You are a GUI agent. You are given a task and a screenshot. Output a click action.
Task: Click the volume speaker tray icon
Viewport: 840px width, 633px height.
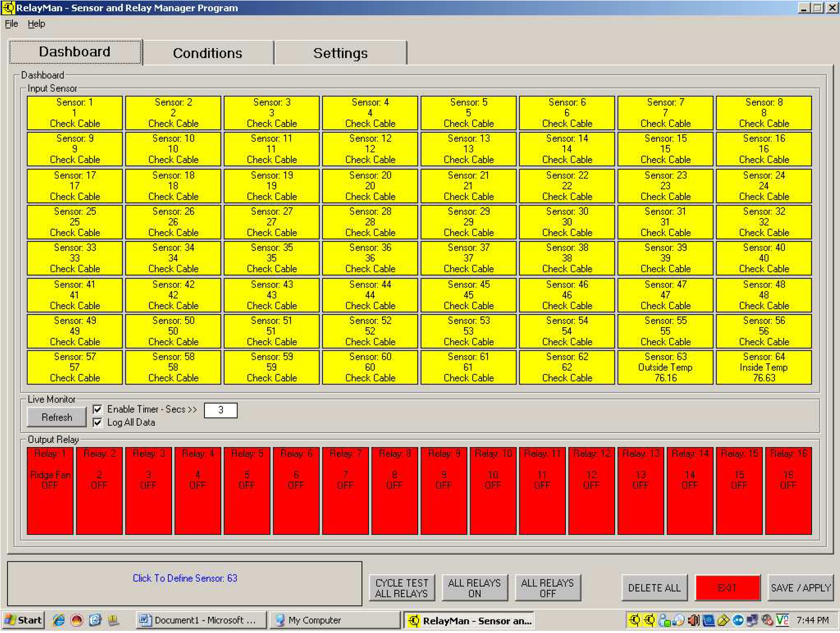tap(694, 620)
